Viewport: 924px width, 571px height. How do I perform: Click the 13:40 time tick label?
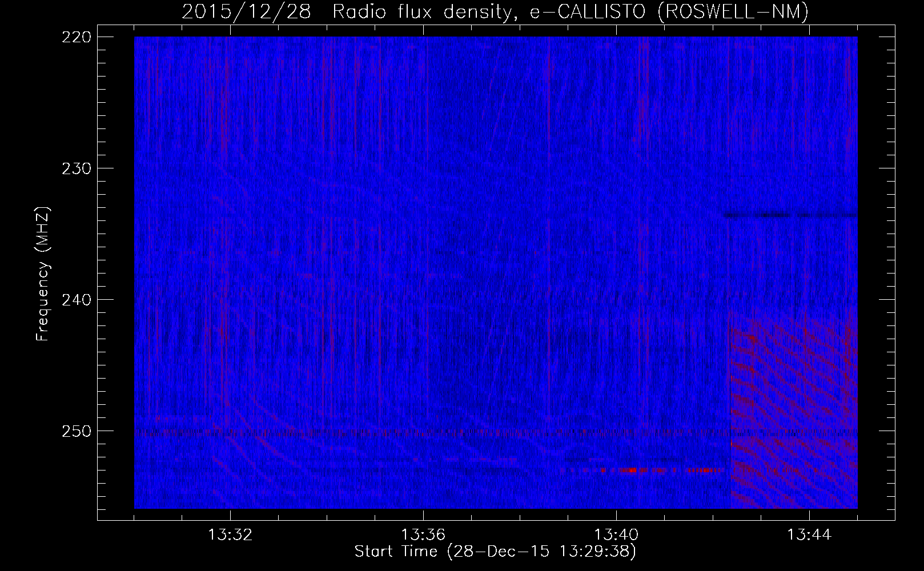click(616, 535)
